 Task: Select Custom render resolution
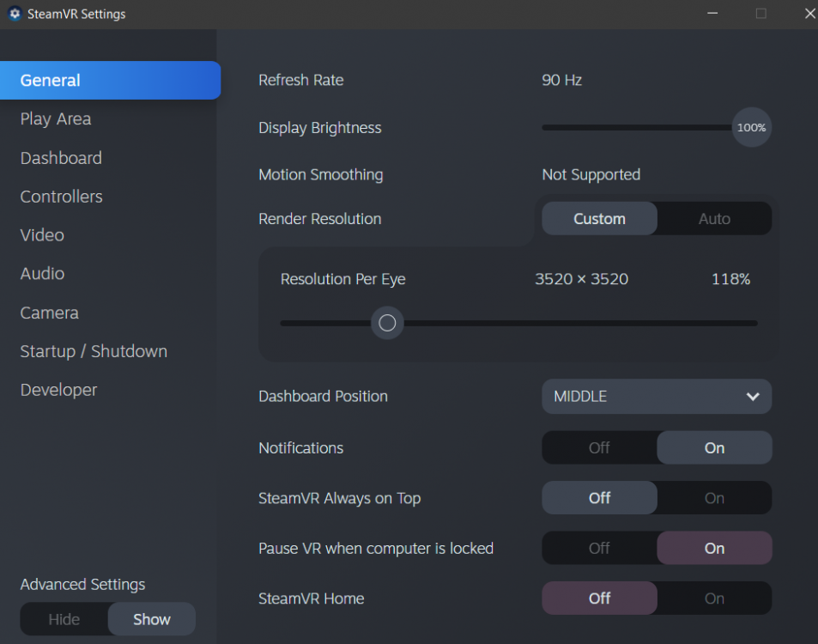tap(599, 219)
